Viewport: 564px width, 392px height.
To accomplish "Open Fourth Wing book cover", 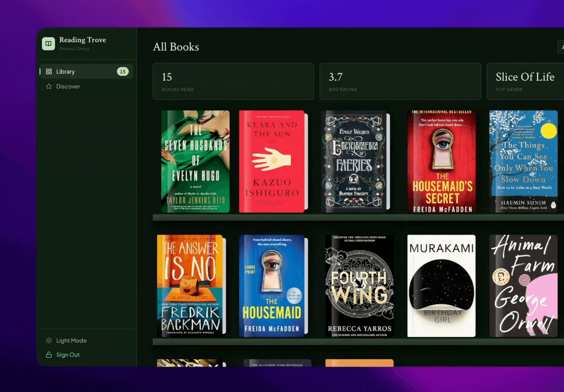I will click(359, 286).
